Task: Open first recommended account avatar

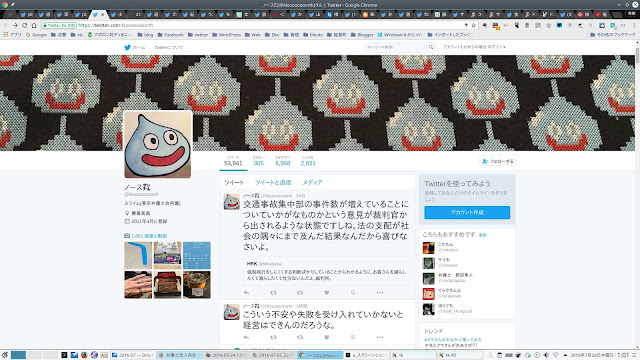Action: click(x=428, y=248)
